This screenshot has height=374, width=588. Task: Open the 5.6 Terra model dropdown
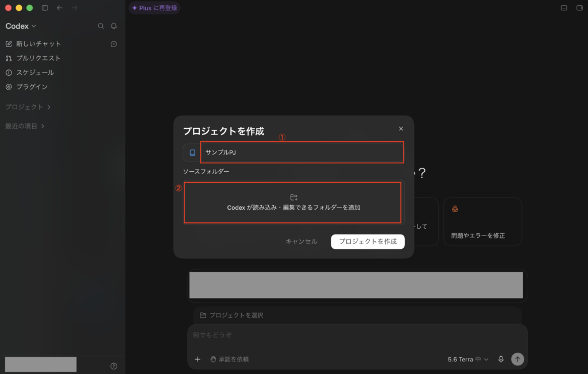468,359
